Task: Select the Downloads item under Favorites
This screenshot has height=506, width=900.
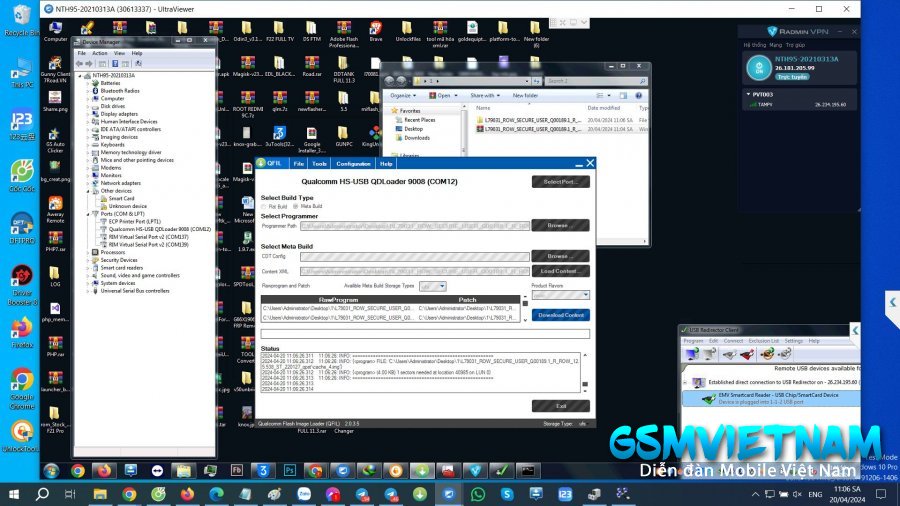Action: pyautogui.click(x=417, y=138)
